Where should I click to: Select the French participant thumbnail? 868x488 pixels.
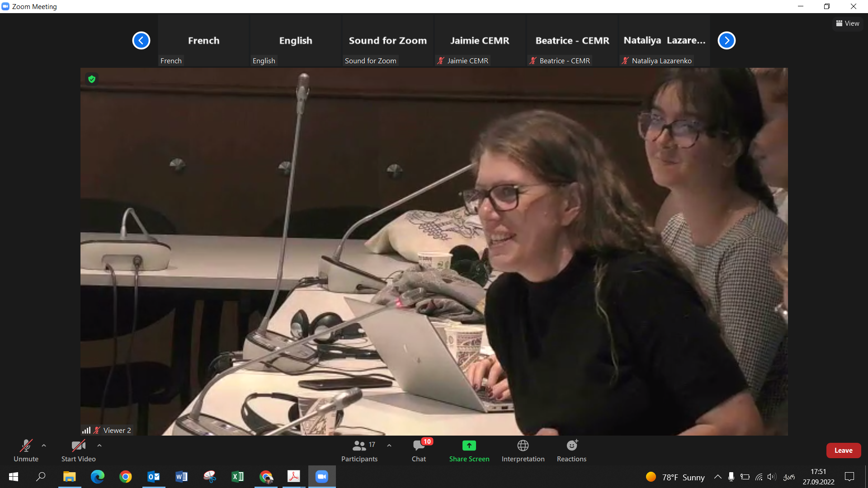[x=203, y=41]
